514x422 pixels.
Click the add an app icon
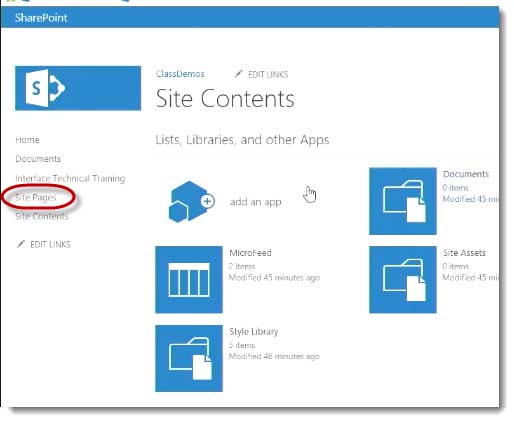191,202
